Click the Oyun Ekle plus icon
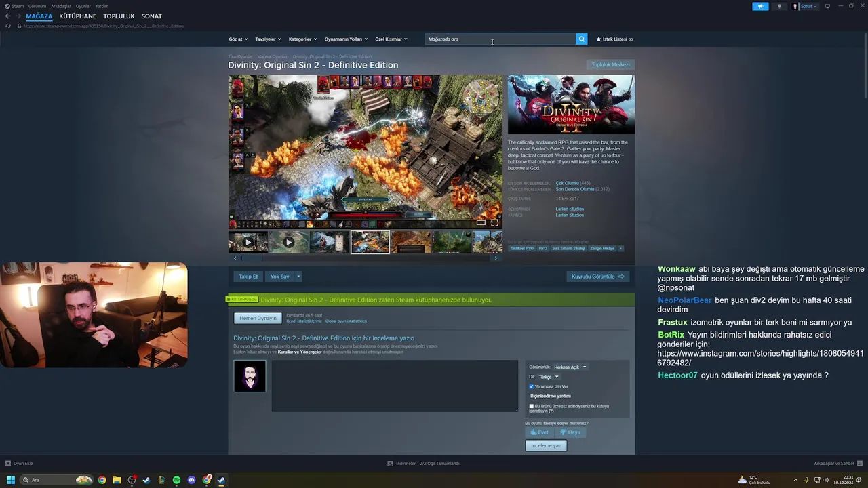The height and width of the screenshot is (488, 868). (x=8, y=464)
